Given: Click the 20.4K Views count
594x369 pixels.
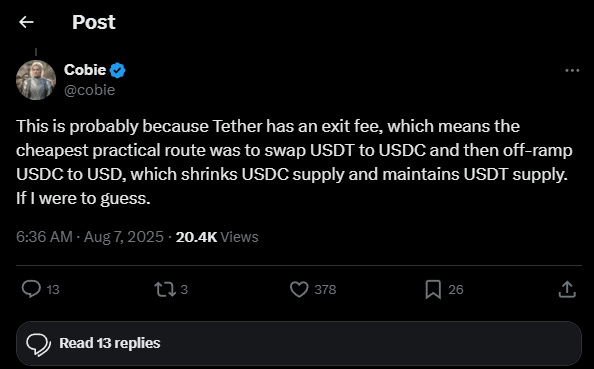Looking at the screenshot, I should click(x=217, y=237).
